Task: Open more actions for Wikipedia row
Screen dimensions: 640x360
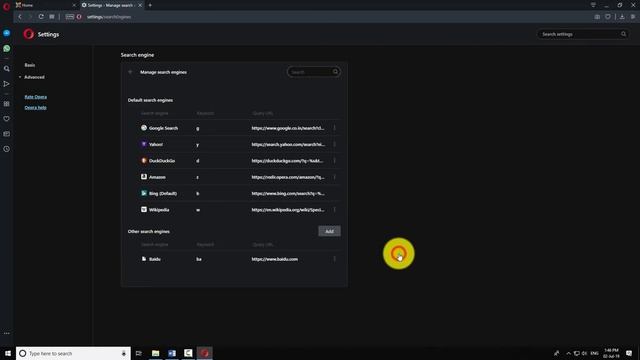Action: tap(334, 210)
